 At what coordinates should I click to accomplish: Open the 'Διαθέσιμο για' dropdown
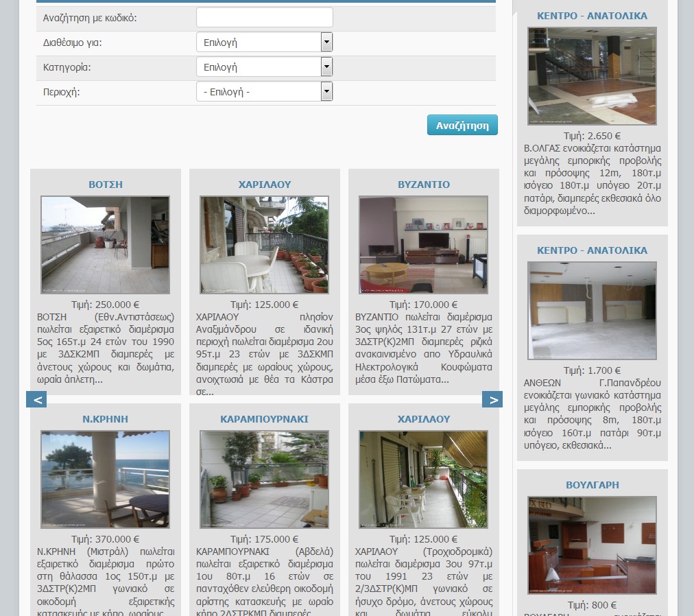264,43
